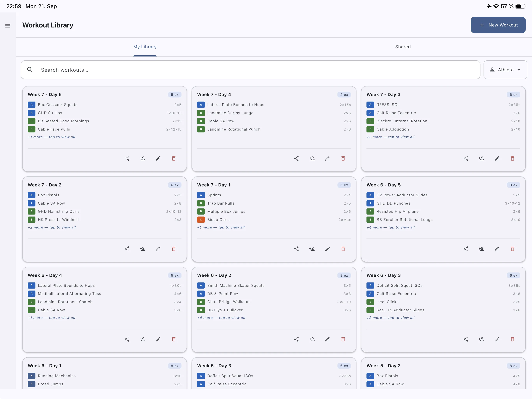Switch to the Shared tab

pos(403,47)
